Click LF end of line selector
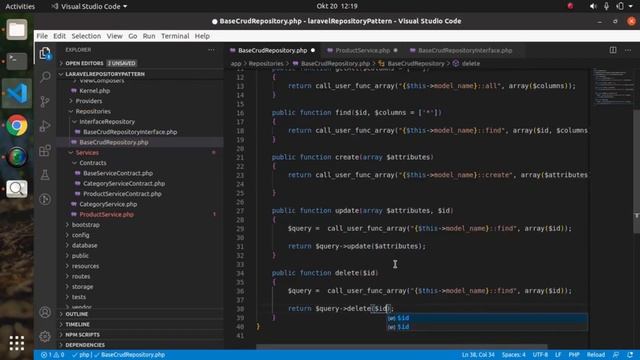This screenshot has height=360, width=640. click(558, 355)
